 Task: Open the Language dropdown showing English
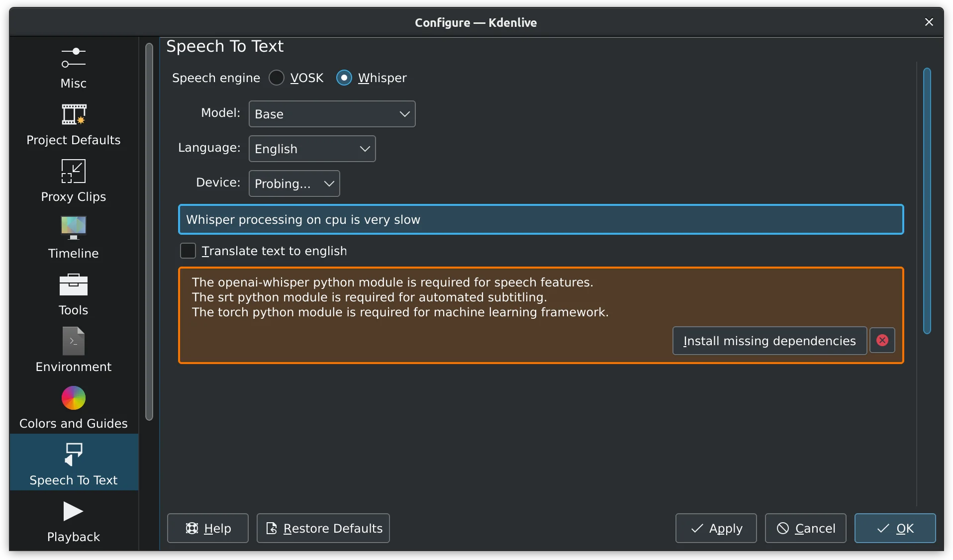click(312, 149)
